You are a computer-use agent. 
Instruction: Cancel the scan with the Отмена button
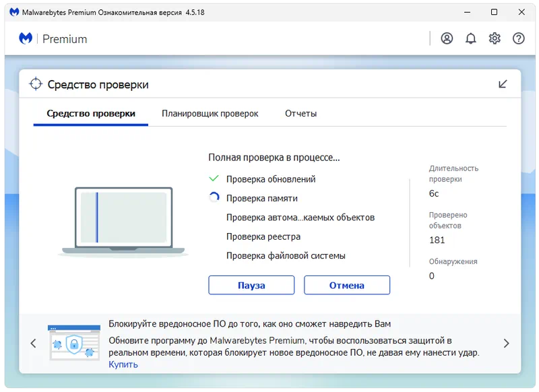pos(346,285)
